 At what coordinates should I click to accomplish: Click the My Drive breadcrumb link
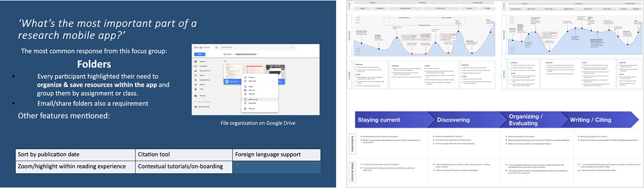227,54
